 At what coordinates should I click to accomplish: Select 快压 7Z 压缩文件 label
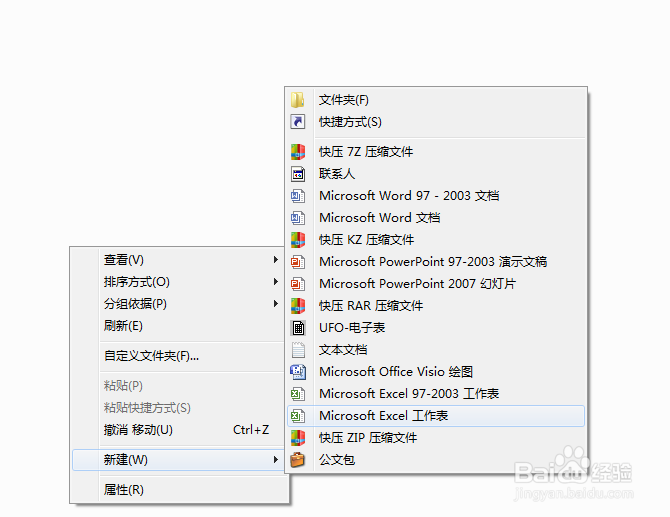366,152
